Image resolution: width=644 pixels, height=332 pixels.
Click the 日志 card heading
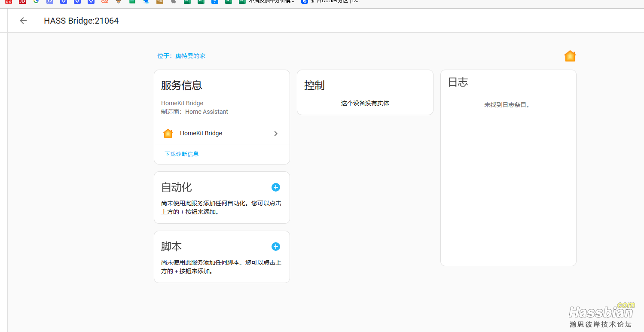tap(458, 82)
